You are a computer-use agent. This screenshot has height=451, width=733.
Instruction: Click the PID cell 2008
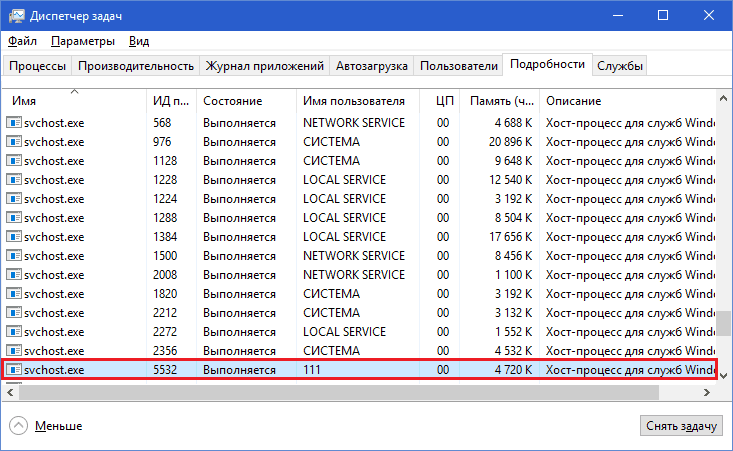(x=165, y=275)
